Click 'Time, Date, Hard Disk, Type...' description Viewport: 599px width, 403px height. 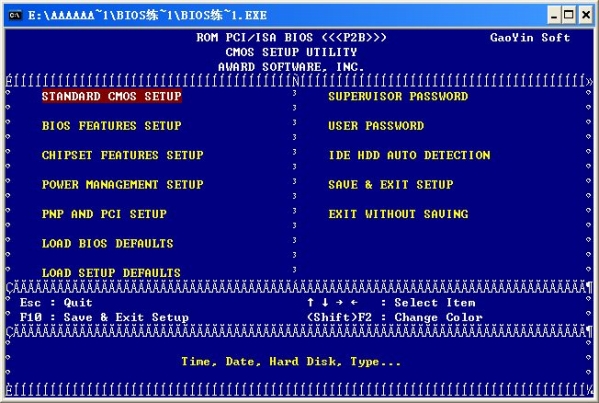pyautogui.click(x=291, y=361)
